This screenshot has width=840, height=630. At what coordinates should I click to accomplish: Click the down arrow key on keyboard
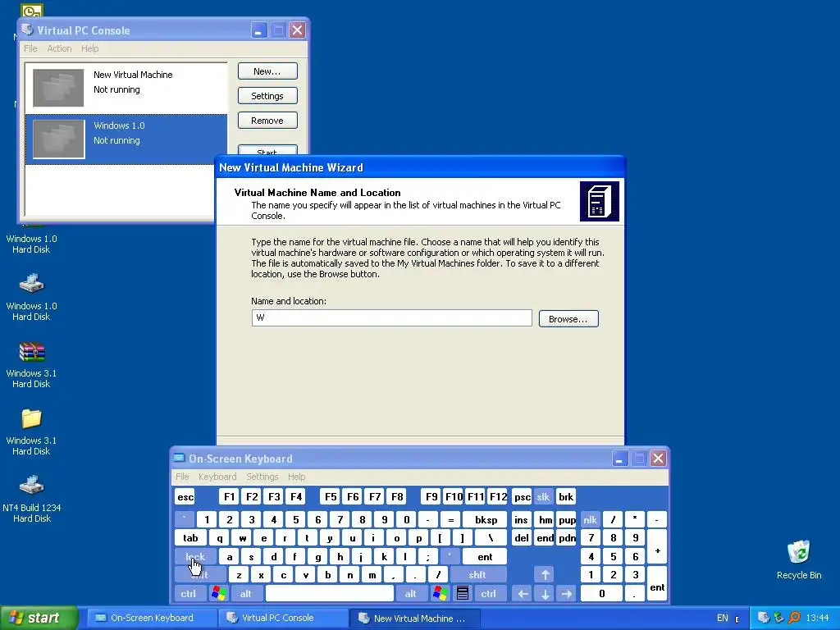click(545, 594)
